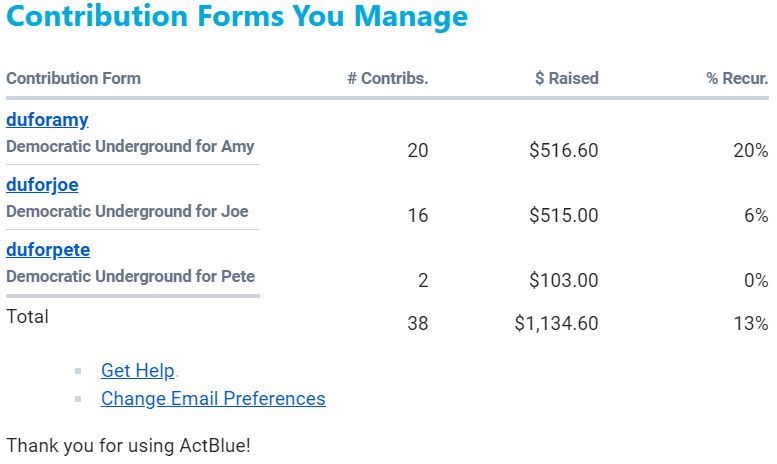Click the Get Help link
The width and height of the screenshot is (777, 464).
coord(138,371)
